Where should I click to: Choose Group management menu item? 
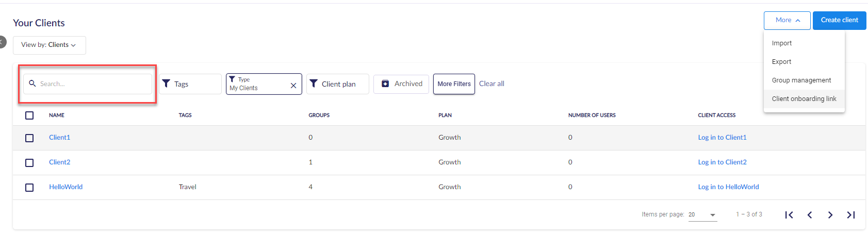click(x=804, y=80)
